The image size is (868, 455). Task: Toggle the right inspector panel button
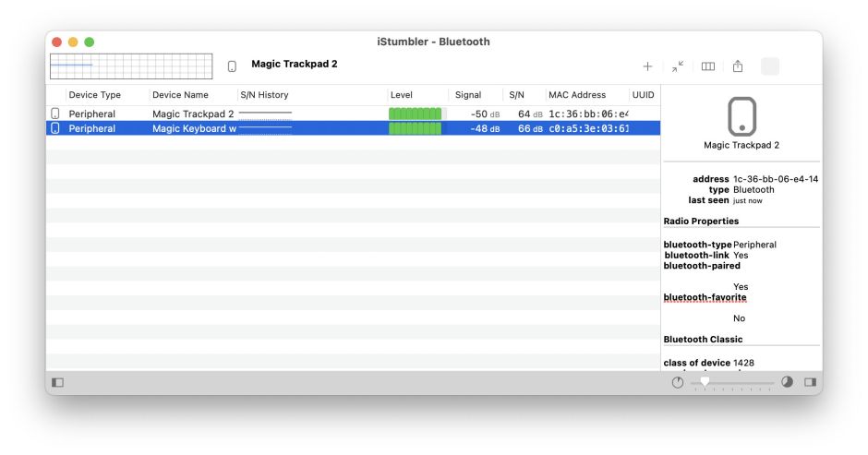coord(810,382)
